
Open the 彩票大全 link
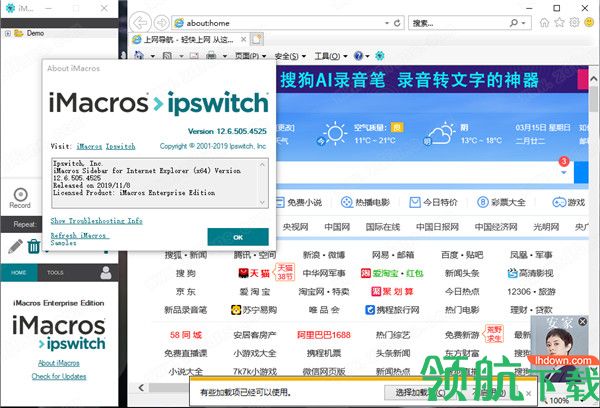pos(502,202)
